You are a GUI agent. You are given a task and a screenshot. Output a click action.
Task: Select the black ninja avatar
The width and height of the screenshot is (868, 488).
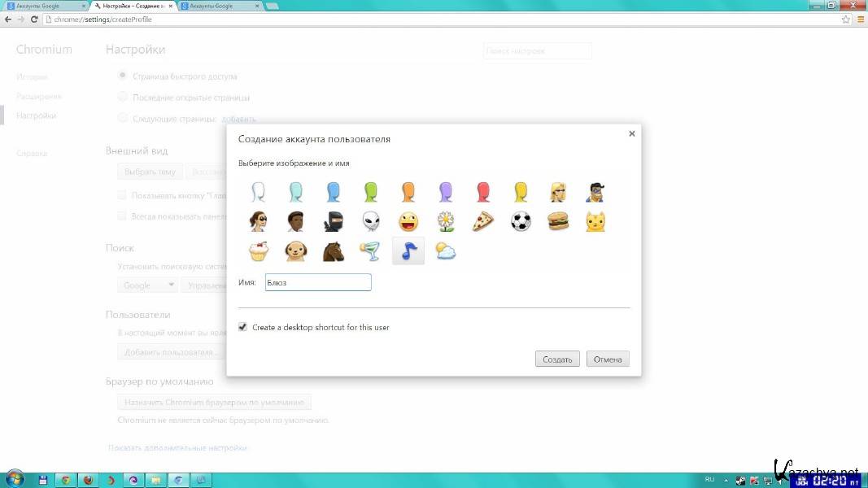[x=334, y=221]
